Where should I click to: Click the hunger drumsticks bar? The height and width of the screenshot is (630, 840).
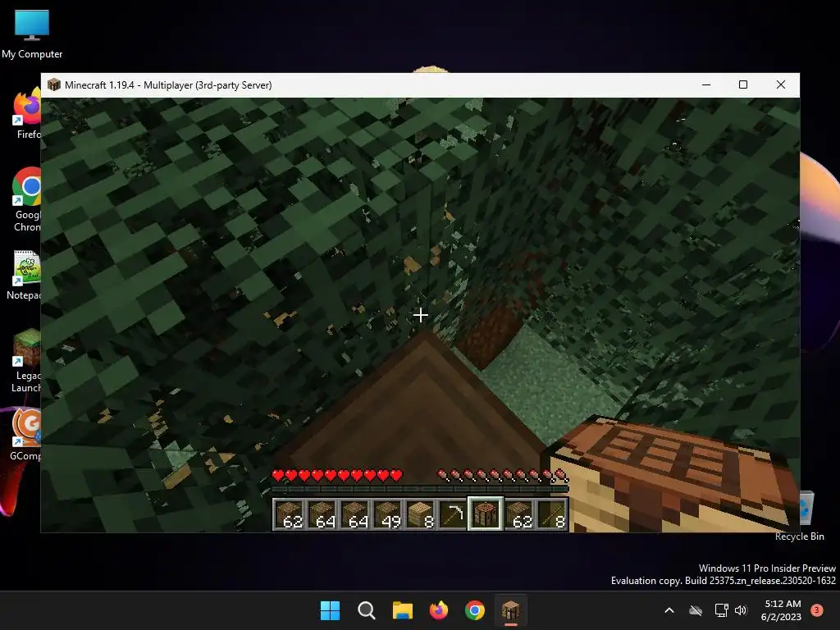(503, 475)
